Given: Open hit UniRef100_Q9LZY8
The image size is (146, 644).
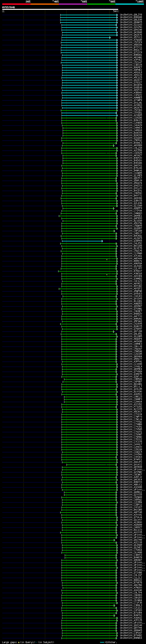Looking at the screenshot, I should pos(131,15).
